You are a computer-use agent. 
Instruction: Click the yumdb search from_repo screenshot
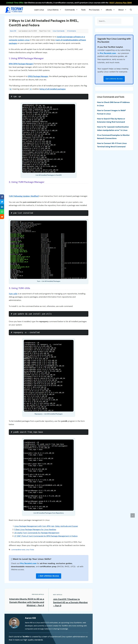tap(49, 475)
